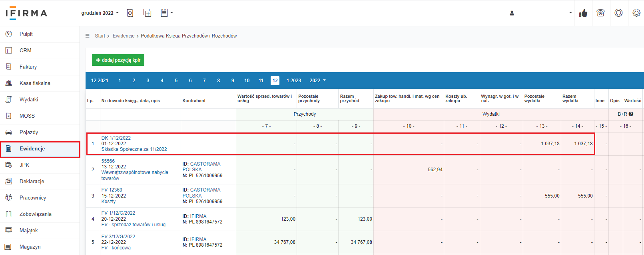Open document 55566 link
Screen dimensions: 644x255
[x=108, y=161]
